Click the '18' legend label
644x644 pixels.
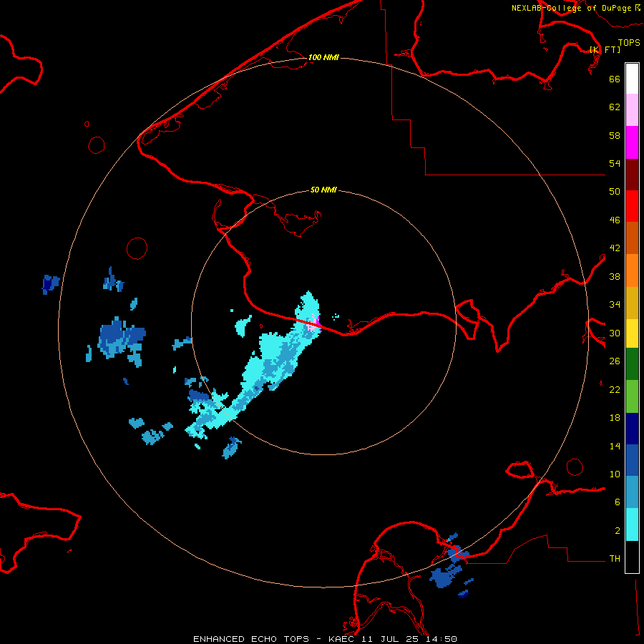pos(615,418)
